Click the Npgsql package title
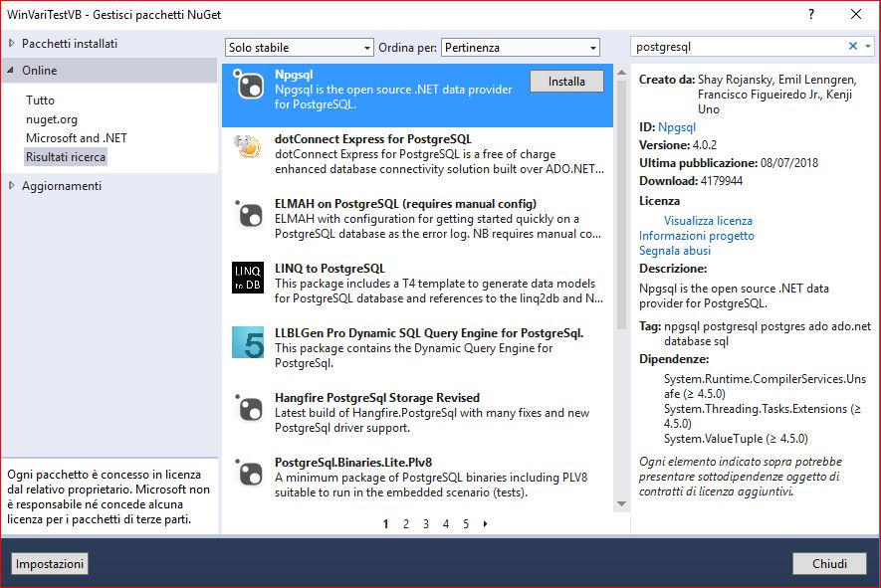This screenshot has height=588, width=881. (x=294, y=75)
